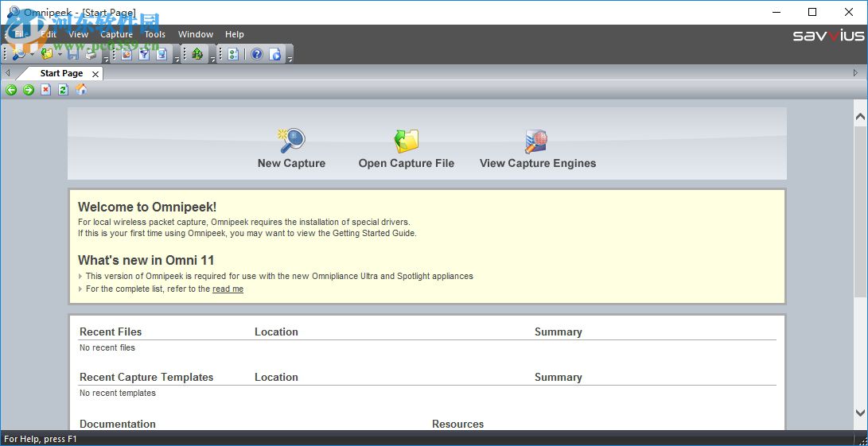Click the play document toolbar icon
This screenshot has height=446, width=868.
pyautogui.click(x=275, y=54)
